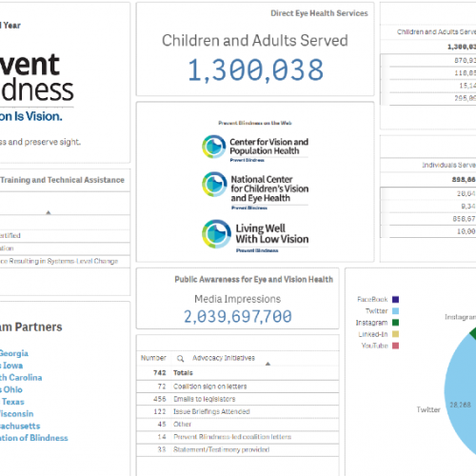Search the Advocacy Initiatives column

(x=180, y=359)
